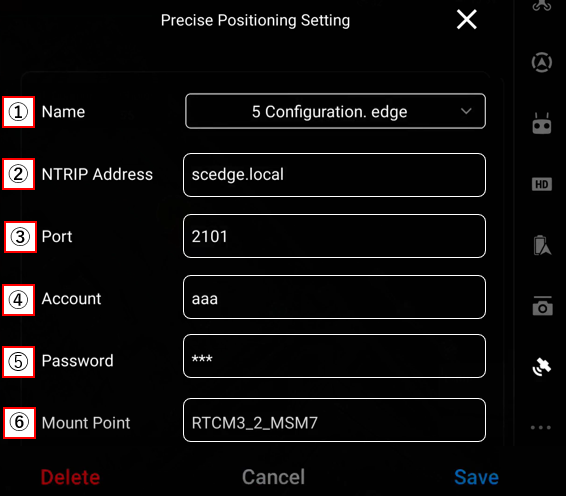569x496 pixels.
Task: Click the Mount Point label
Action: point(86,423)
